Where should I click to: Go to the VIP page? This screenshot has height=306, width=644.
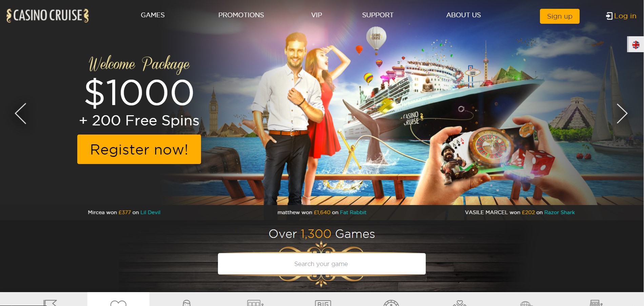(317, 15)
